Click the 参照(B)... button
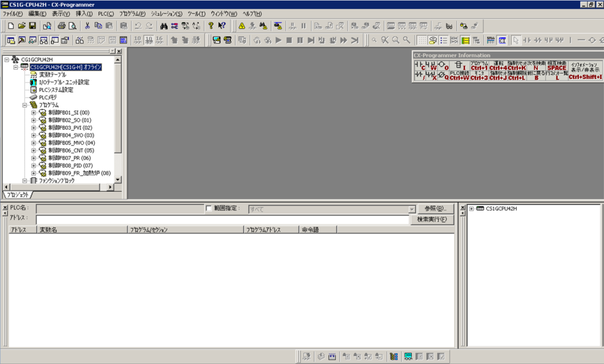This screenshot has width=604, height=364. tap(432, 208)
